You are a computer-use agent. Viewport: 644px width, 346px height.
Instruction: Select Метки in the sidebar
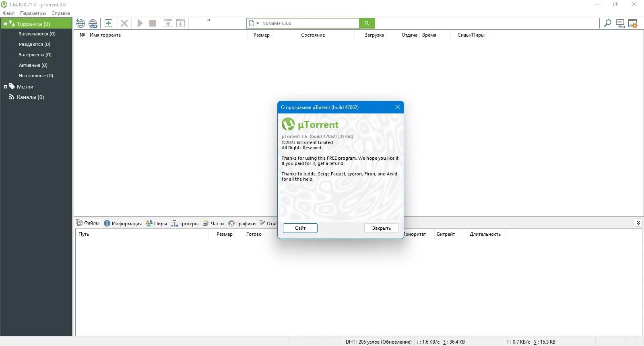[x=25, y=86]
